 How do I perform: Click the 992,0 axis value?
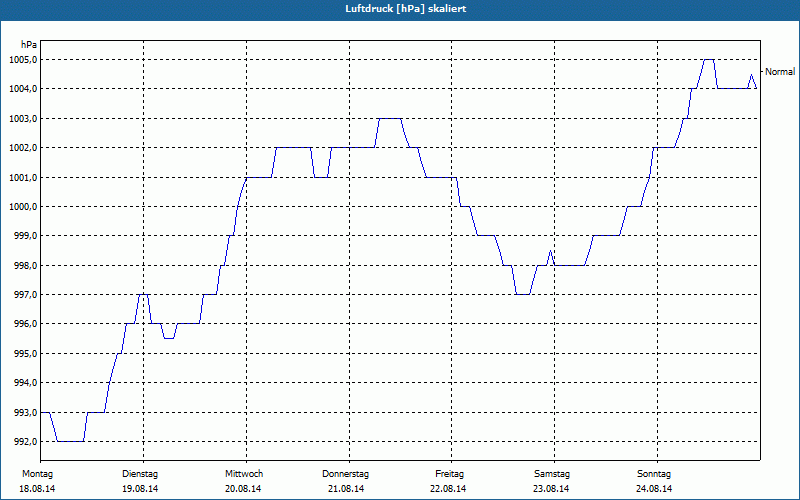(24, 442)
